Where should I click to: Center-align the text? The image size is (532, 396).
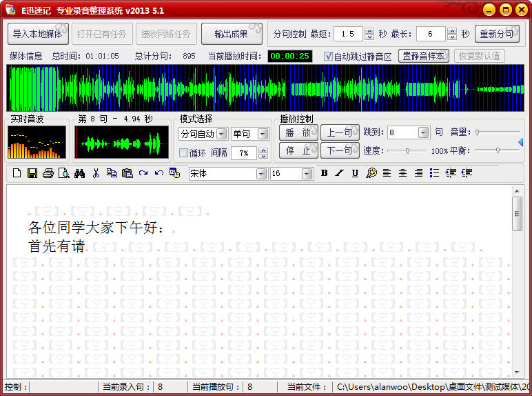402,173
